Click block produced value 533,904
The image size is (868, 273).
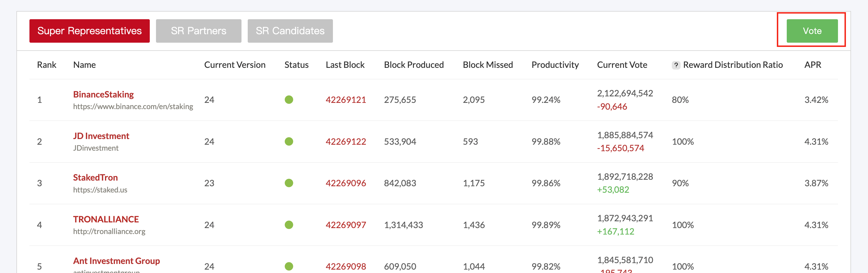[x=400, y=142]
